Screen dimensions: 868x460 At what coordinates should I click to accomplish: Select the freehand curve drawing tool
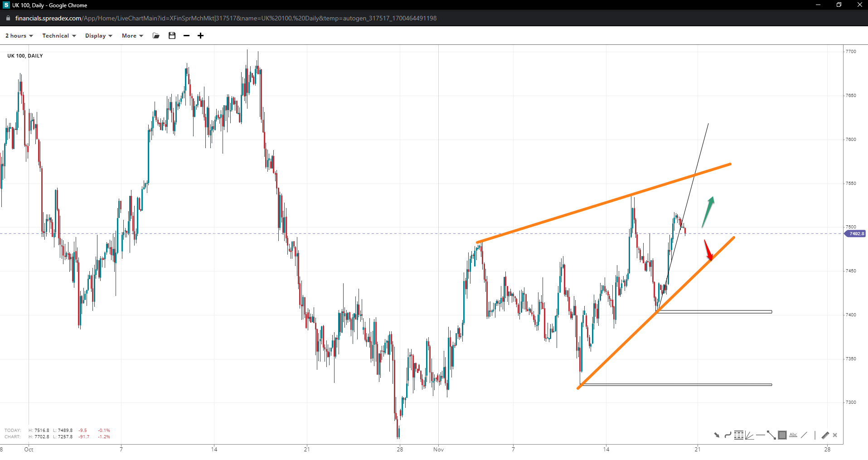point(727,435)
